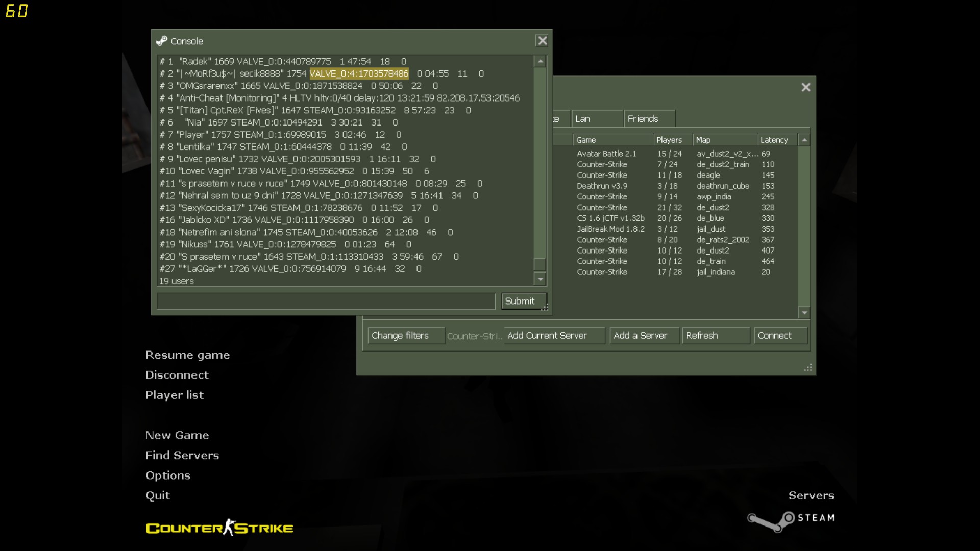The image size is (980, 551).
Task: Click console line for Lentilka
Action: point(283,147)
